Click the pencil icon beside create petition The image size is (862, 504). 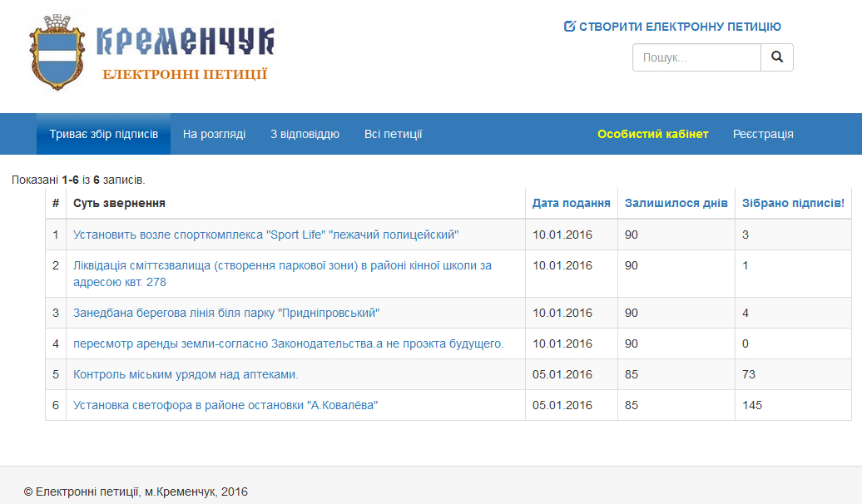(570, 27)
